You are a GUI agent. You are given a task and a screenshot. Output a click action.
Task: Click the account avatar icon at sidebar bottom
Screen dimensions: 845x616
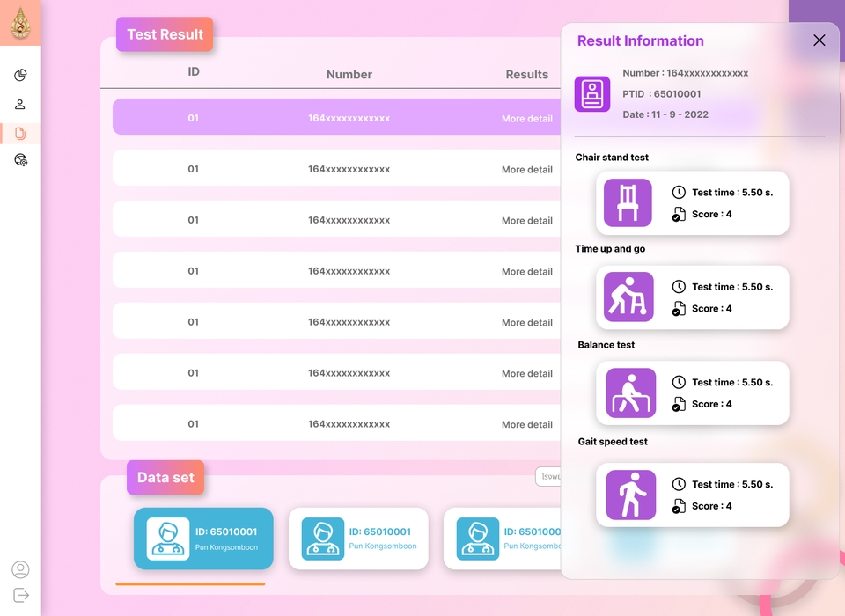tap(20, 569)
